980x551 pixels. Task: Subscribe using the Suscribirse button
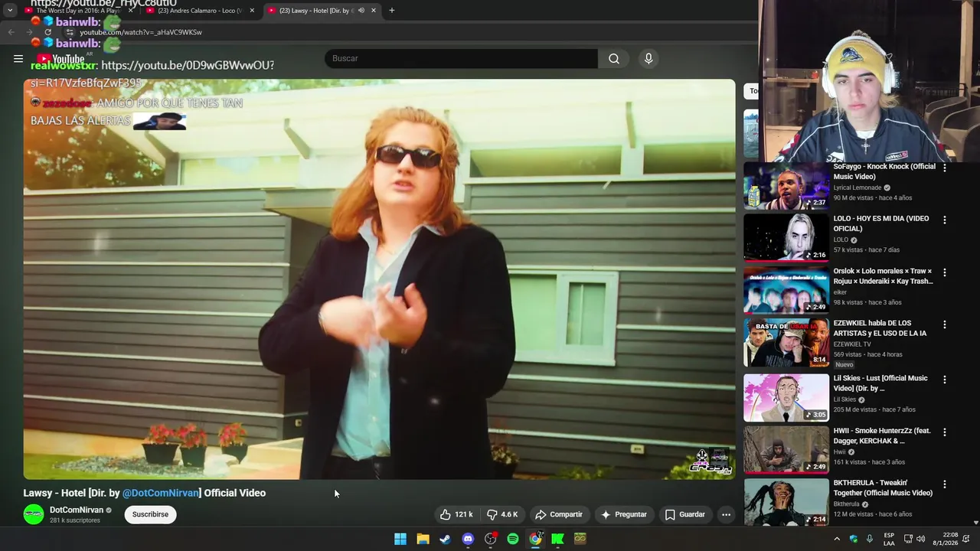click(150, 514)
